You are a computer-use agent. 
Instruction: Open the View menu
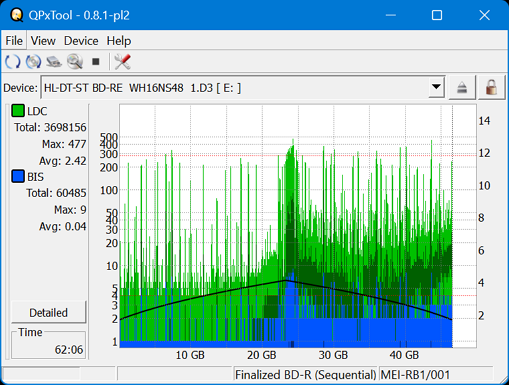[x=43, y=41]
